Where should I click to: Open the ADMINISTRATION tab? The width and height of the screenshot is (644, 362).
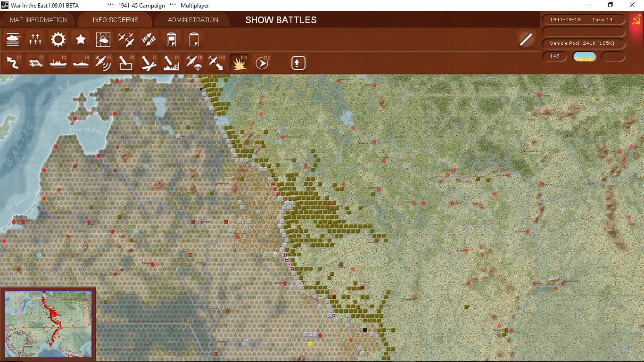(x=193, y=20)
